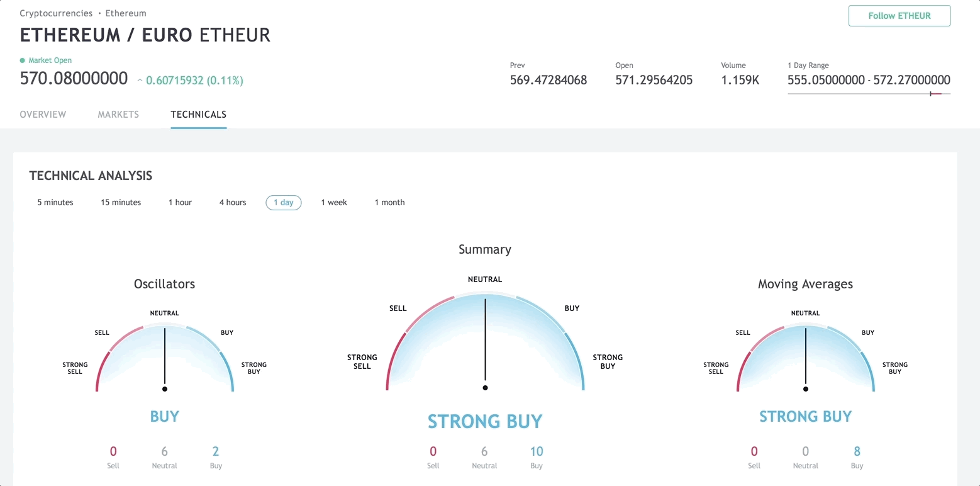Click the Summary heading

tap(485, 249)
